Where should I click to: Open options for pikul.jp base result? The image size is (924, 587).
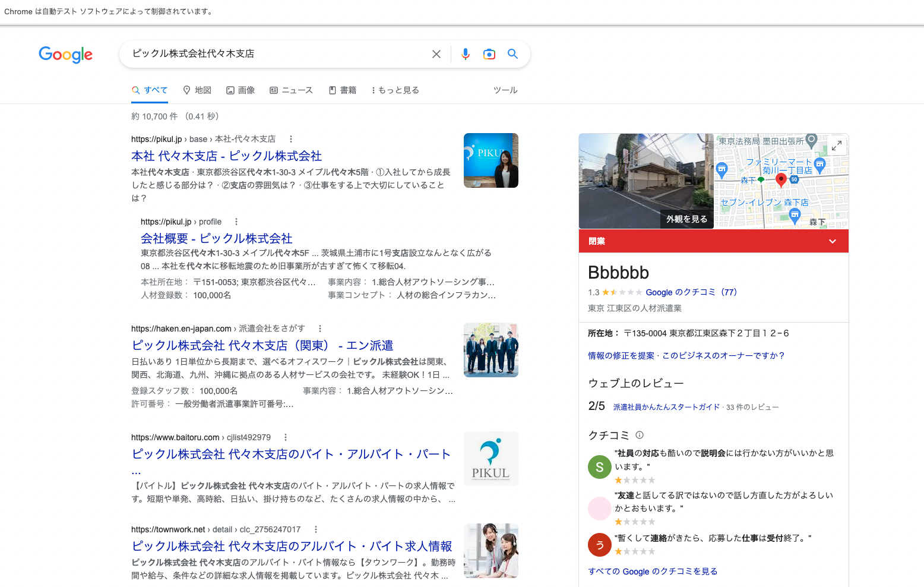tap(291, 139)
